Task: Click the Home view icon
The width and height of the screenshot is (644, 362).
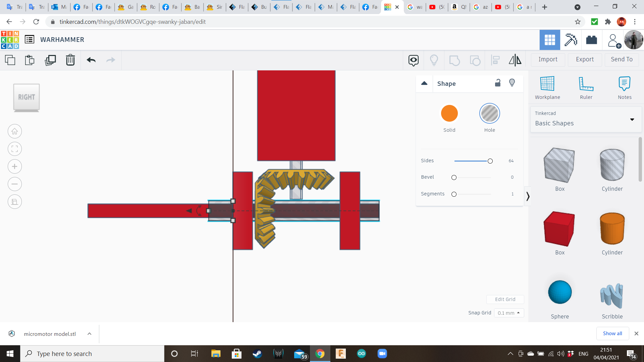Action: [x=15, y=131]
